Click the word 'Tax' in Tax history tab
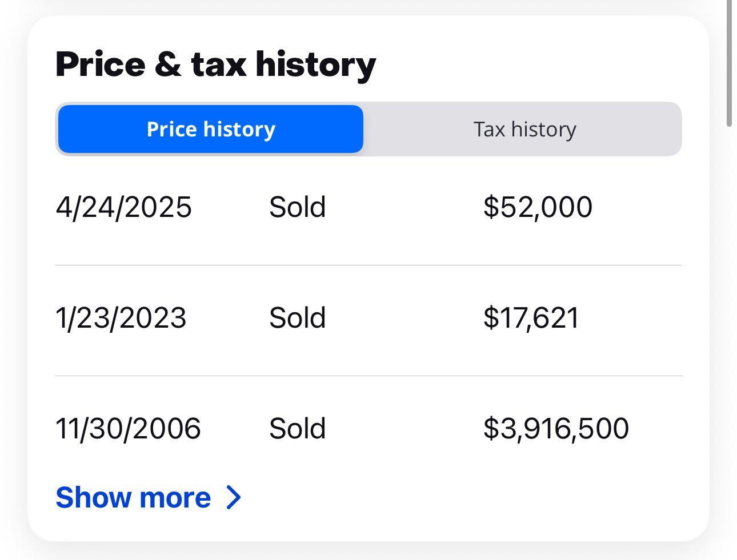This screenshot has width=737, height=560. [490, 129]
